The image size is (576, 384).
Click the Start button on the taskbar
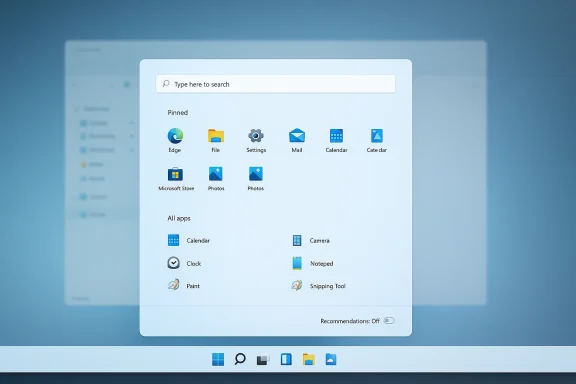pyautogui.click(x=218, y=359)
